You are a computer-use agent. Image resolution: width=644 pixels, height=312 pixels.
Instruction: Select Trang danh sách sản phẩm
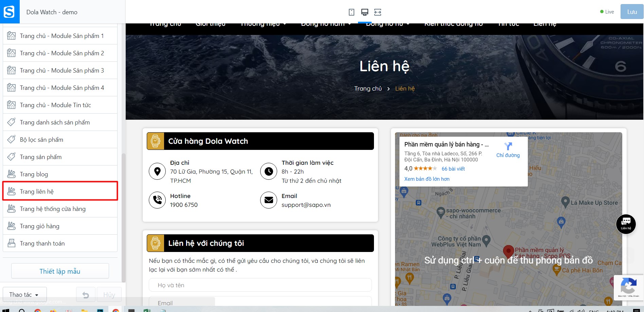pos(60,122)
